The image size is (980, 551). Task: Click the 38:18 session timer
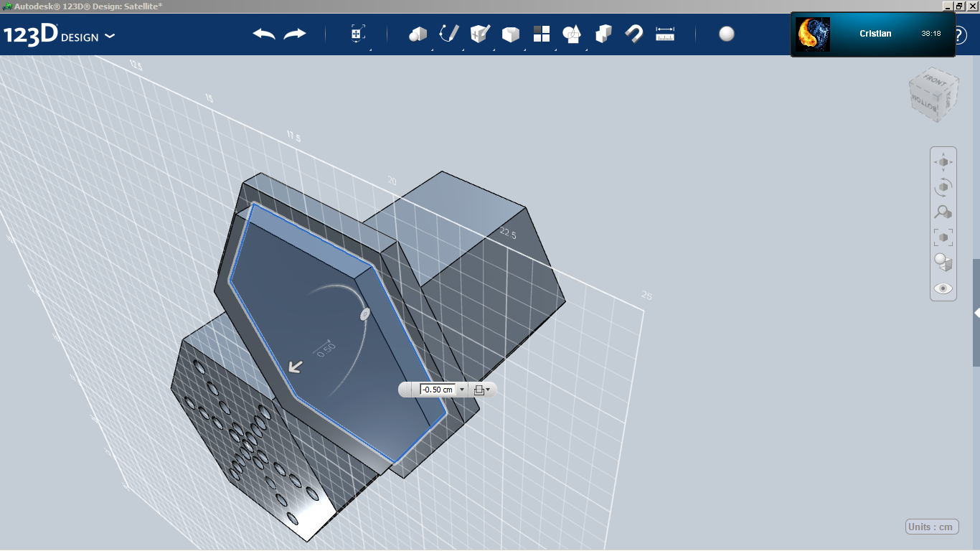tap(931, 34)
